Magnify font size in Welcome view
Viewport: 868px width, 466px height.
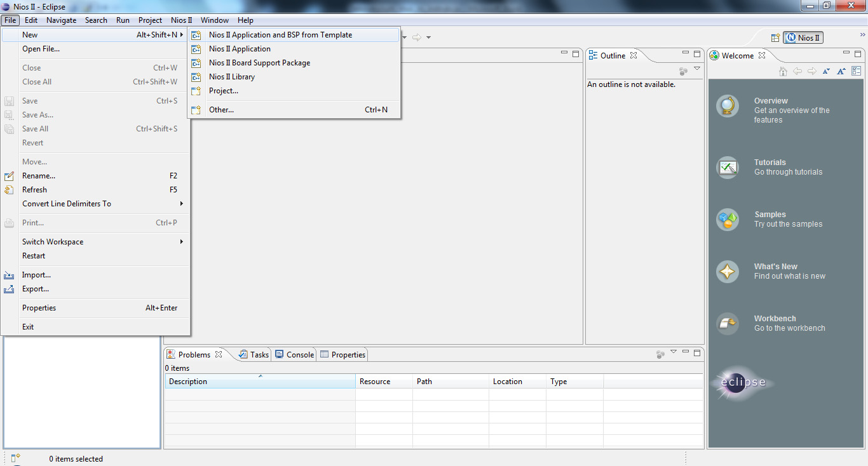tap(841, 71)
